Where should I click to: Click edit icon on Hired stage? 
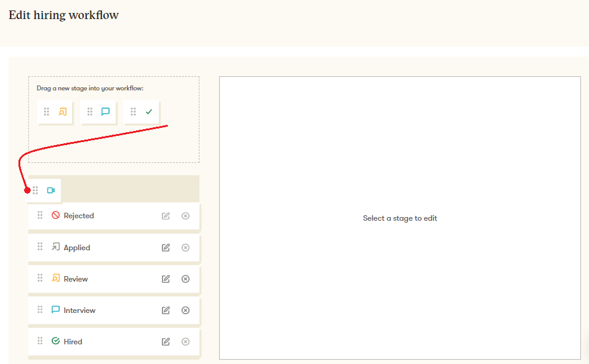pyautogui.click(x=166, y=342)
